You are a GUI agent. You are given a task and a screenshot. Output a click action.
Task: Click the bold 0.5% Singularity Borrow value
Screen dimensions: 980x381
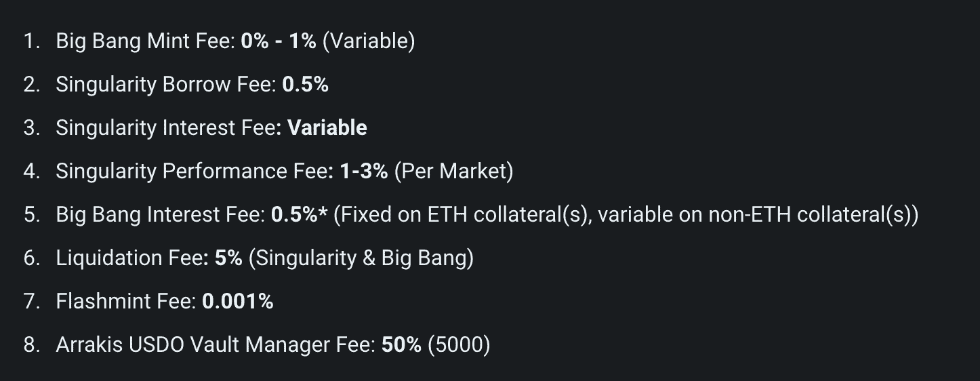coord(305,85)
